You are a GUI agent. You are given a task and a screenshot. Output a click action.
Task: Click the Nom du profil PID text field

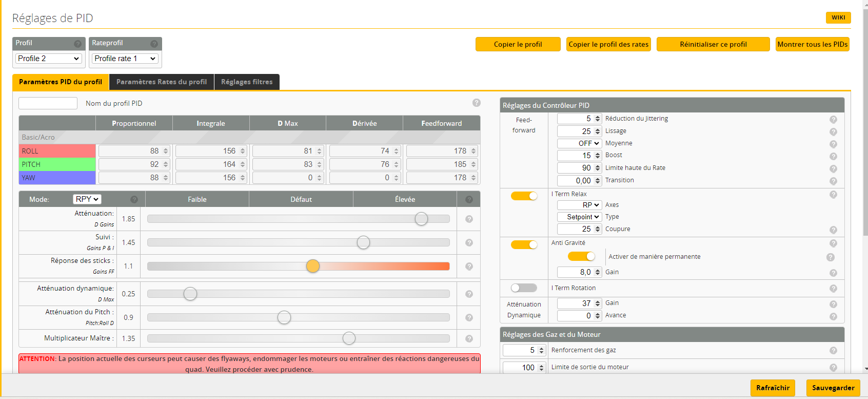(48, 103)
